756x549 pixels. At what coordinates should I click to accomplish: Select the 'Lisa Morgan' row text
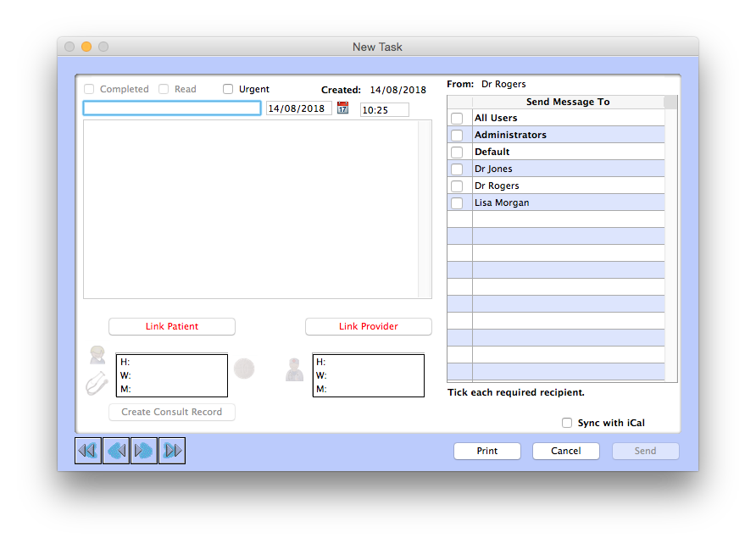[502, 203]
